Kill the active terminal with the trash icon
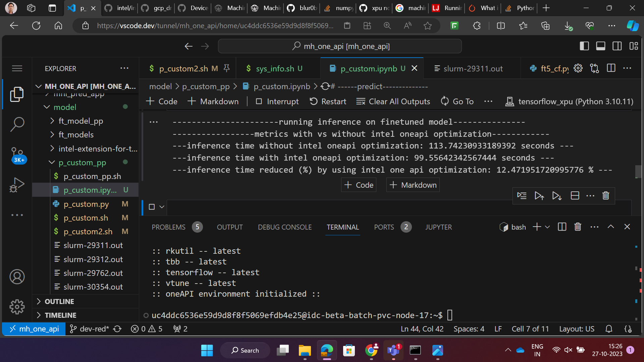The image size is (644, 362). pos(577,227)
